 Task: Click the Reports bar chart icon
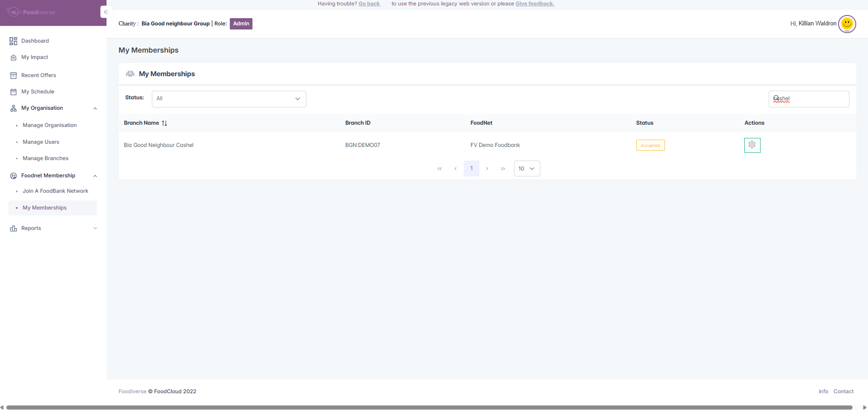click(13, 229)
